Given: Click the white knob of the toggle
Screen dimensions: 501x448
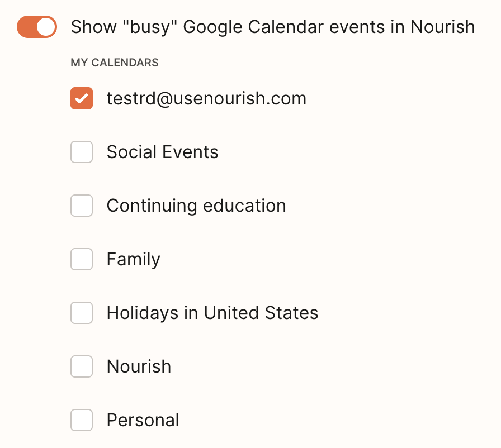Looking at the screenshot, I should pos(46,27).
